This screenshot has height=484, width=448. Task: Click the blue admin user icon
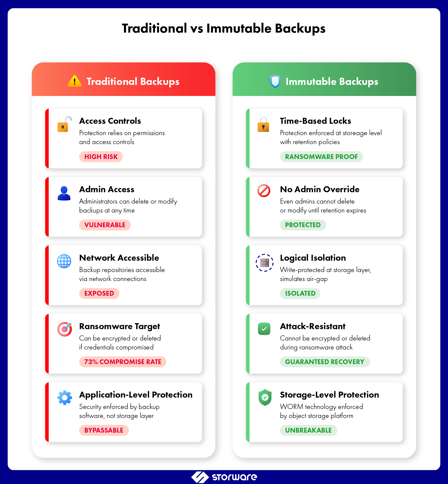(64, 193)
